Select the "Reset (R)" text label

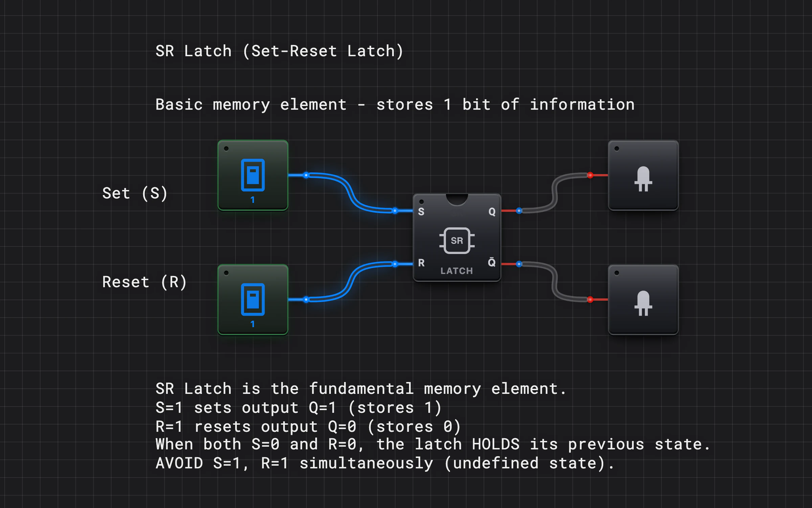click(x=144, y=282)
